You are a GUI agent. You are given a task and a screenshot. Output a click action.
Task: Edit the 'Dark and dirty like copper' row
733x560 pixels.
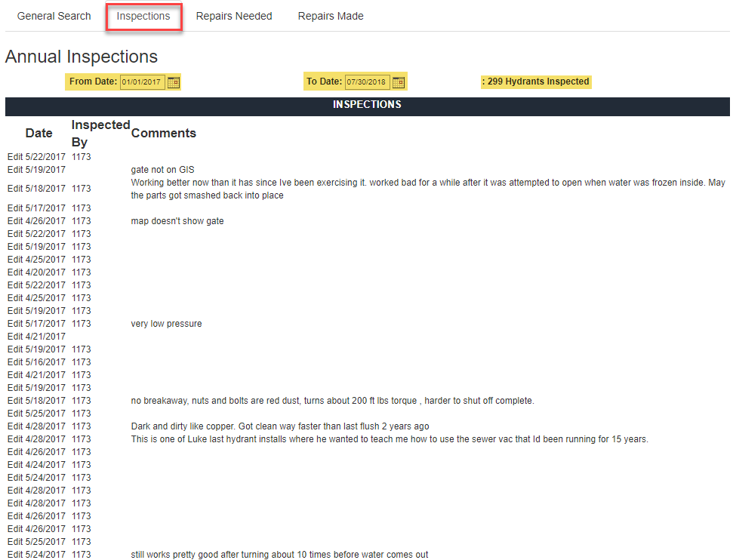(x=15, y=426)
